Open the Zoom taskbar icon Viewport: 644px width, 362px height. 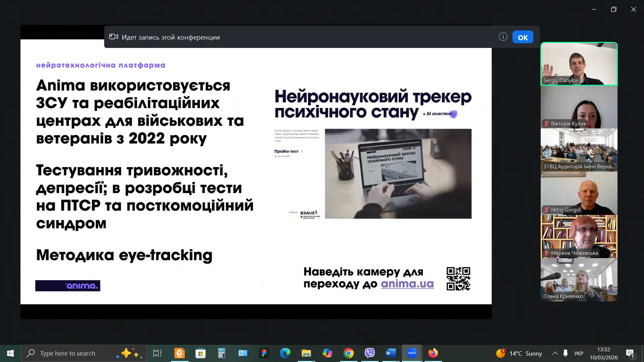point(412,353)
